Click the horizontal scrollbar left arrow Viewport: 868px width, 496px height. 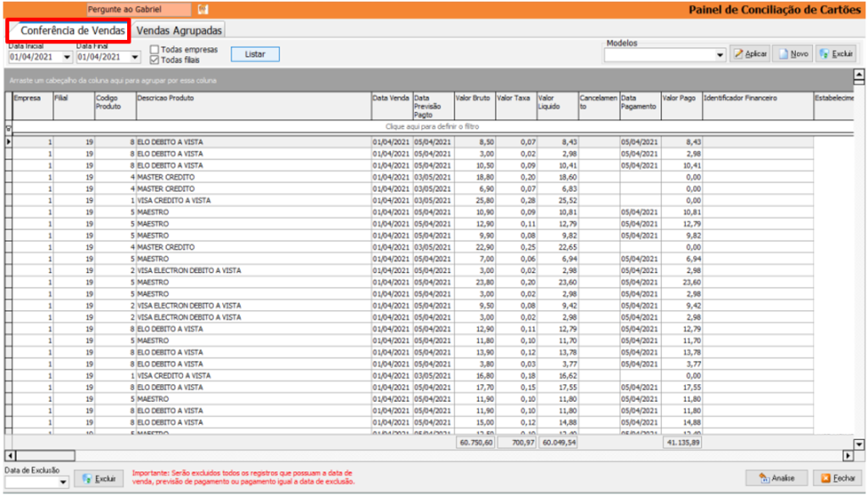coord(10,455)
